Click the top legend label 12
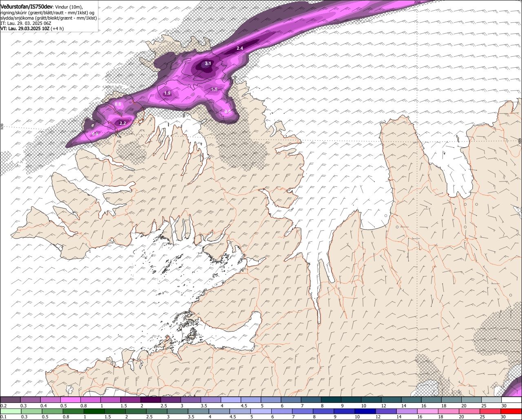Image resolution: width=522 pixels, height=420 pixels. [x=384, y=406]
